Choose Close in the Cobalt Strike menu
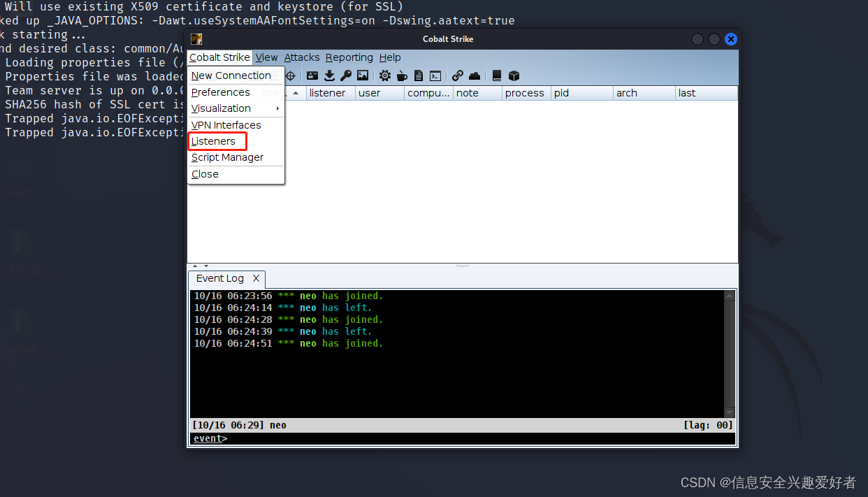 click(x=236, y=174)
